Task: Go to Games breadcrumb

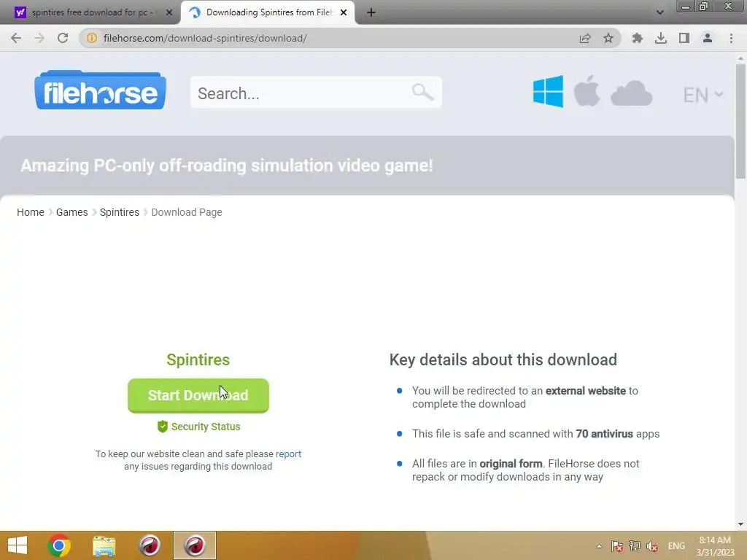Action: point(72,212)
